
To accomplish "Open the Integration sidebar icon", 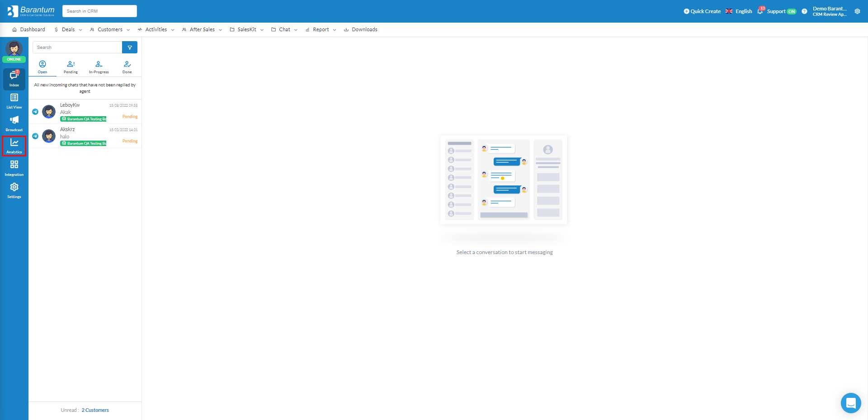I will (14, 168).
